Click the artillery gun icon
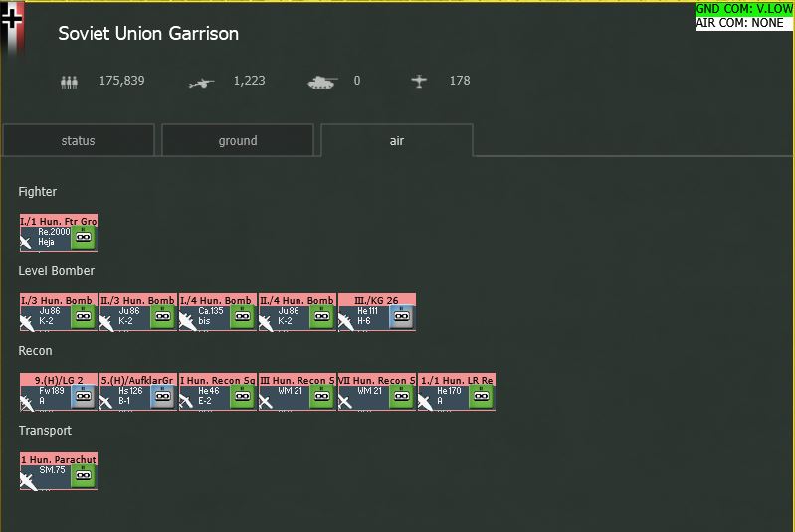This screenshot has width=795, height=532. [201, 83]
